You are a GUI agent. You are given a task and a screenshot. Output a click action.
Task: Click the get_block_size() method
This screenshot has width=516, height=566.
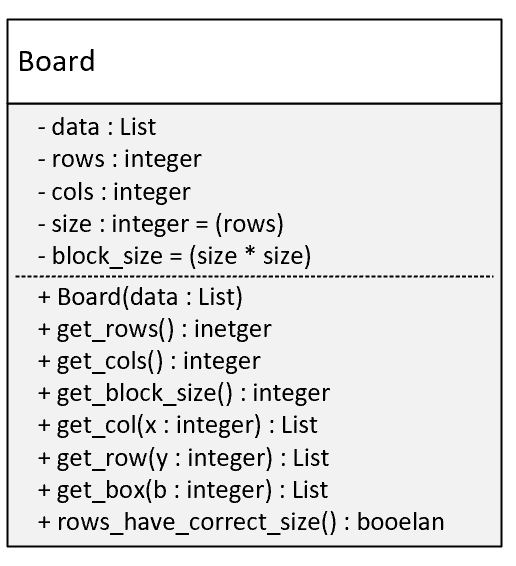(x=184, y=393)
